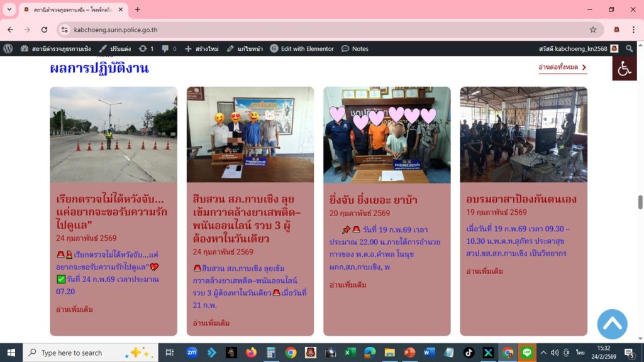Show hidden icons in the system tray
The width and height of the screenshot is (644, 362).
coord(543,353)
